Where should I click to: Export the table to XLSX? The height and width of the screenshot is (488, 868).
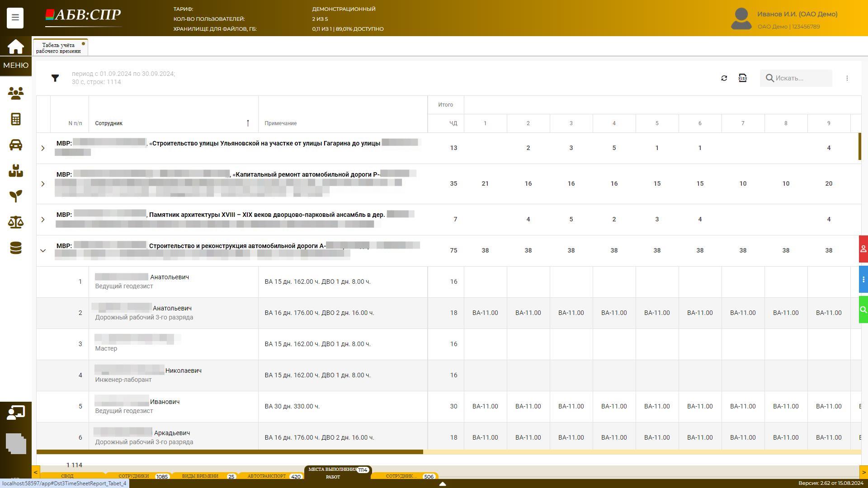point(742,78)
